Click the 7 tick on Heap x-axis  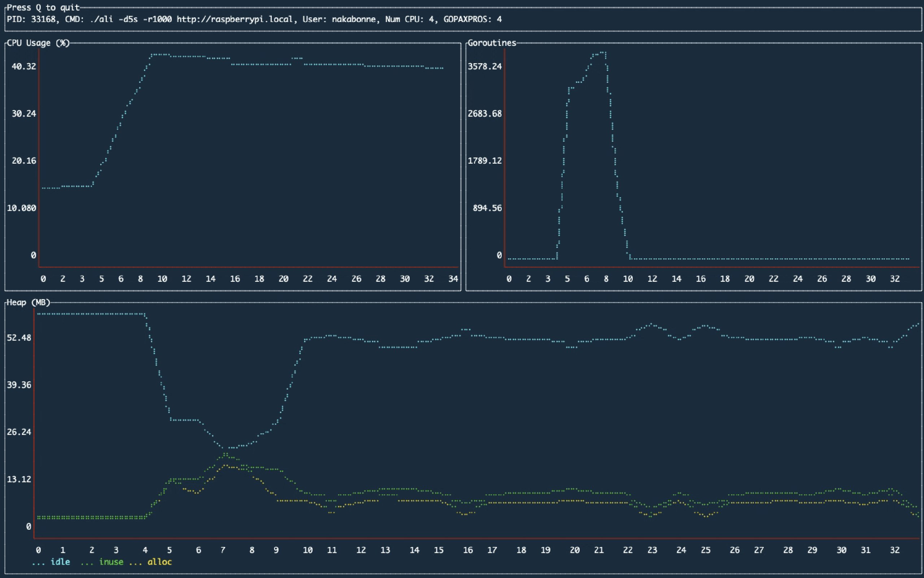[x=223, y=550]
